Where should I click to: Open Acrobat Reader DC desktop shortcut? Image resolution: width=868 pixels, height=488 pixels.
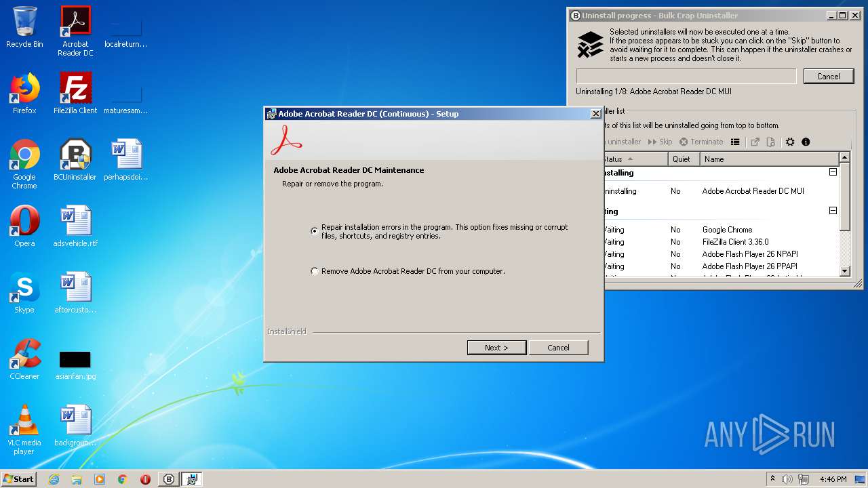pyautogui.click(x=75, y=31)
